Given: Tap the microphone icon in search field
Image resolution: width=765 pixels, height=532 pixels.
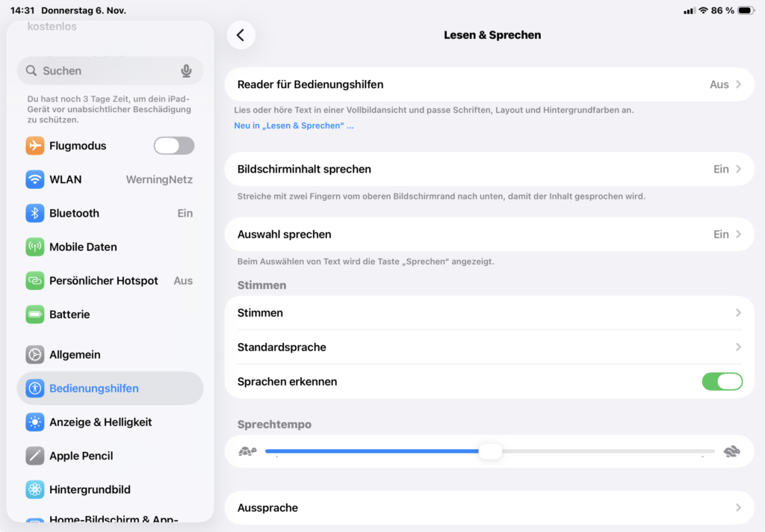Looking at the screenshot, I should point(186,71).
